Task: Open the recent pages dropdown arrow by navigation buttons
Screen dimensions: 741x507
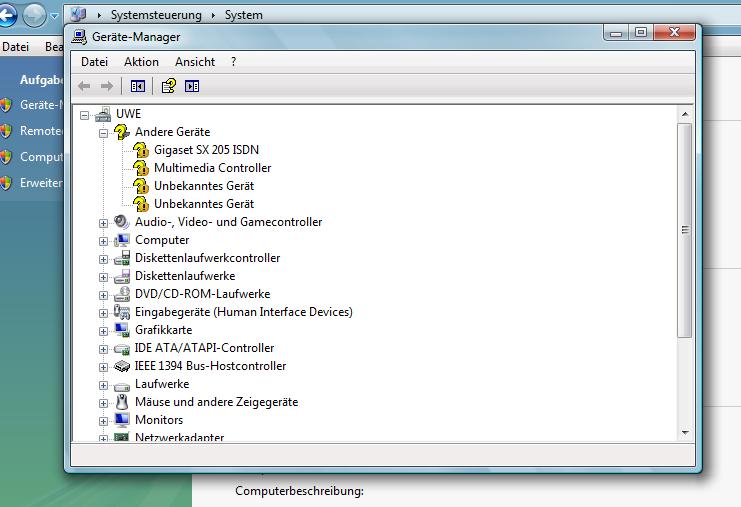Action: [54, 16]
